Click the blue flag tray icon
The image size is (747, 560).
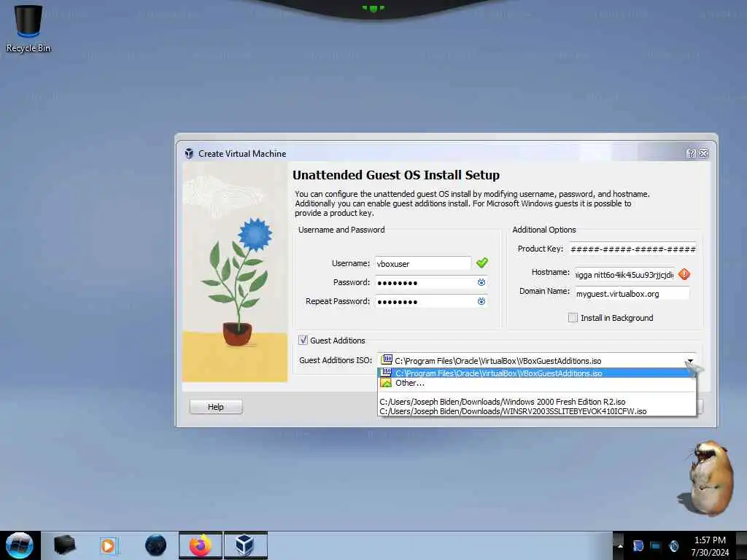(x=638, y=545)
